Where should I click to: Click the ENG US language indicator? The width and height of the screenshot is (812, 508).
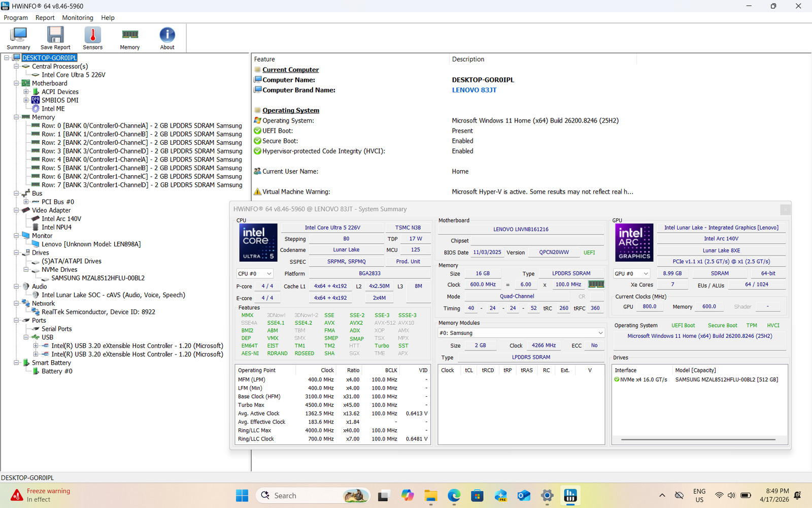tap(699, 495)
